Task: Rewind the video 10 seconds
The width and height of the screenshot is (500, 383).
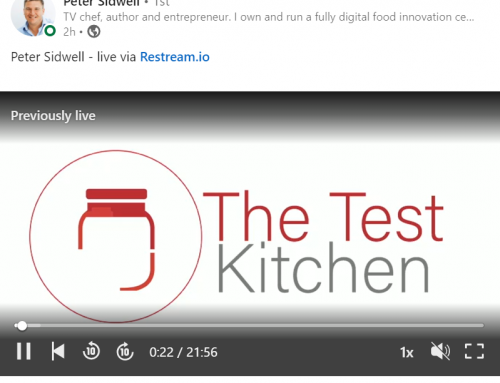Action: pos(91,351)
